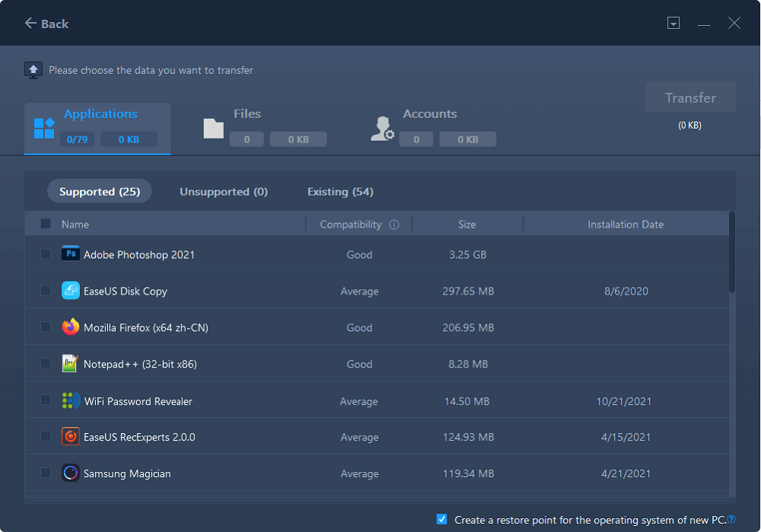Click the Mozilla Firefox icon
761x532 pixels.
pyautogui.click(x=70, y=327)
